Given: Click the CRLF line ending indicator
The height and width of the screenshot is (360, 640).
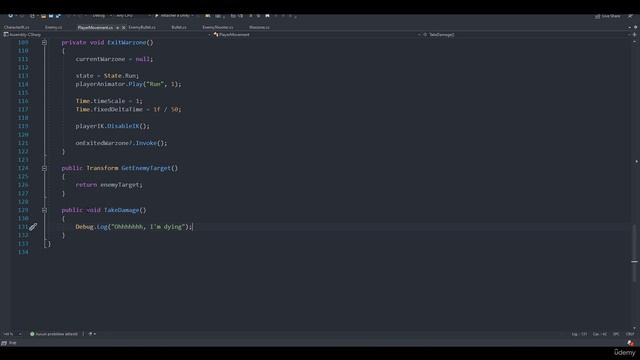Looking at the screenshot, I should click(x=630, y=334).
